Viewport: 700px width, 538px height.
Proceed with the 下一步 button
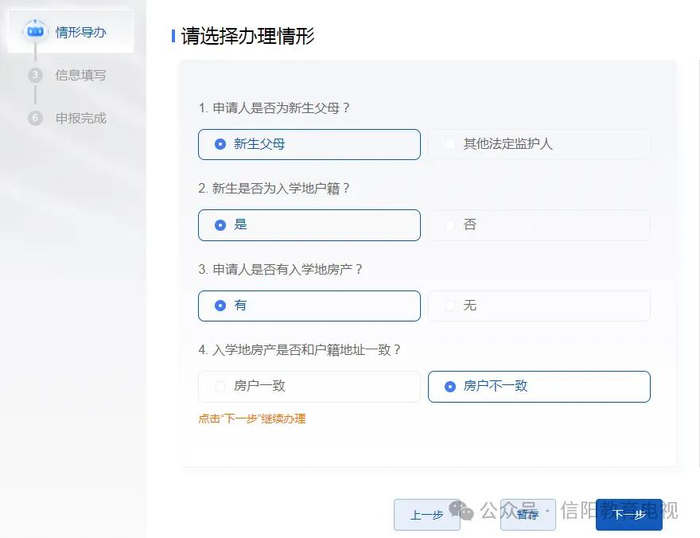629,514
